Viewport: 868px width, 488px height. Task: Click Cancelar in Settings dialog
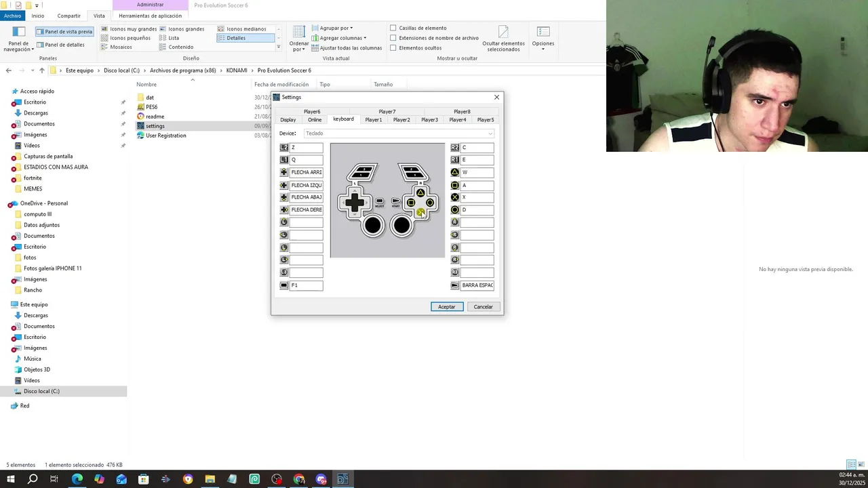click(484, 307)
